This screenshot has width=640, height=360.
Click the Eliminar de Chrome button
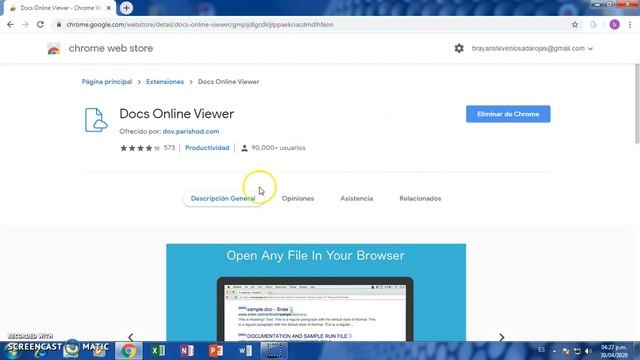508,114
